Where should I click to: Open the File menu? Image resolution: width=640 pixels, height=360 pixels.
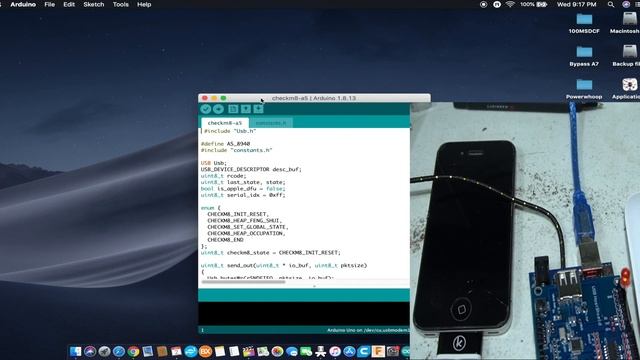49,4
